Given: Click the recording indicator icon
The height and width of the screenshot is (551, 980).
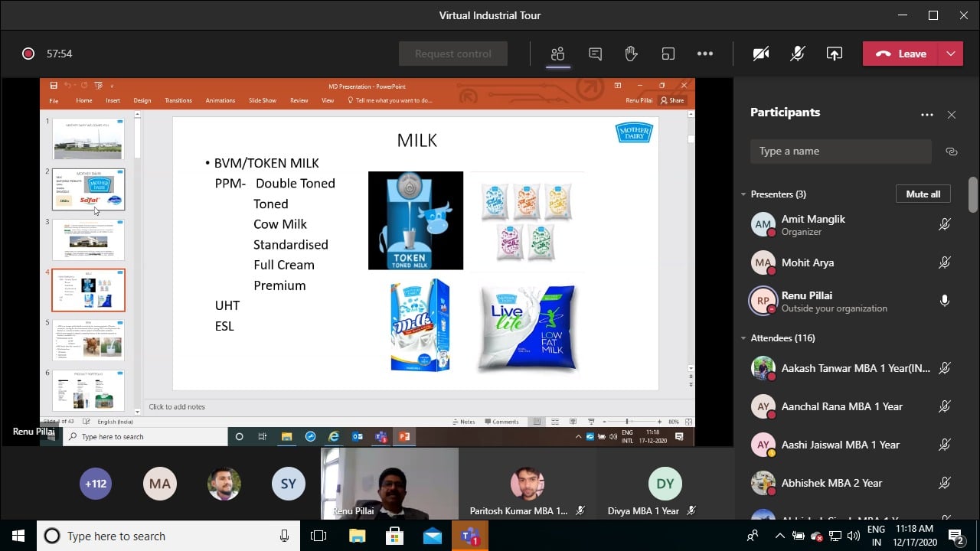Looking at the screenshot, I should tap(28, 54).
